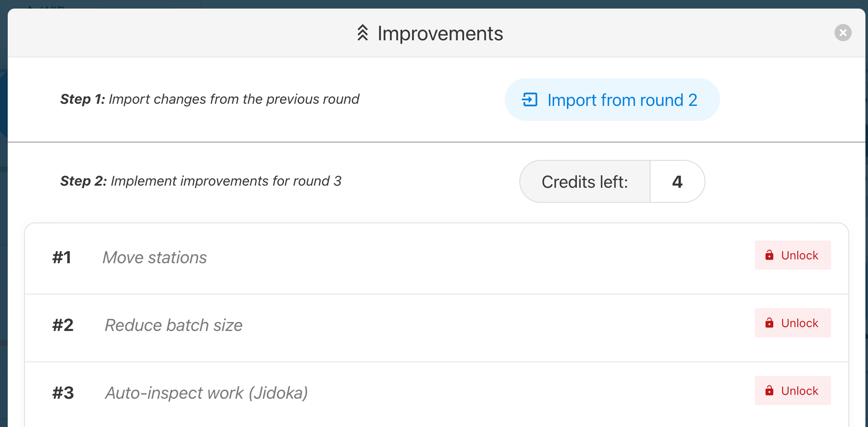Click the lock icon for Auto-inspect work
This screenshot has height=427, width=868.
pos(769,391)
